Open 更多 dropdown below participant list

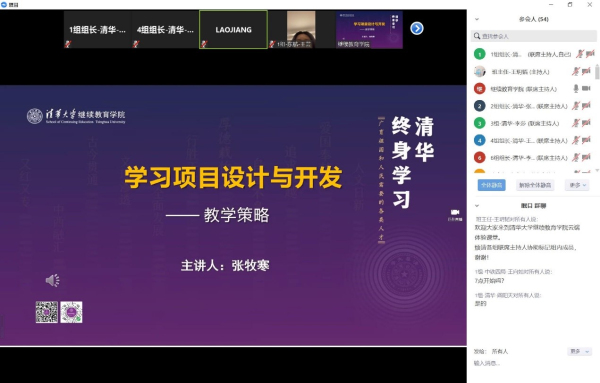coord(577,185)
